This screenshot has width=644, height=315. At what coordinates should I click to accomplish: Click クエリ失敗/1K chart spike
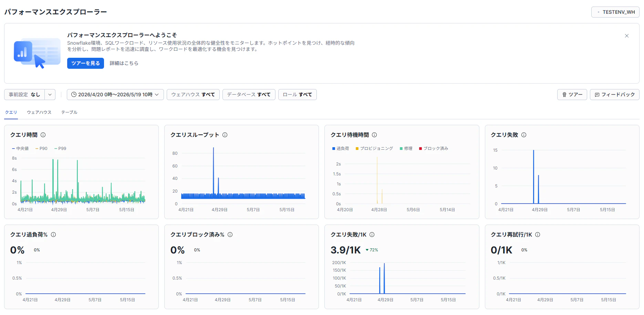pos(384,278)
